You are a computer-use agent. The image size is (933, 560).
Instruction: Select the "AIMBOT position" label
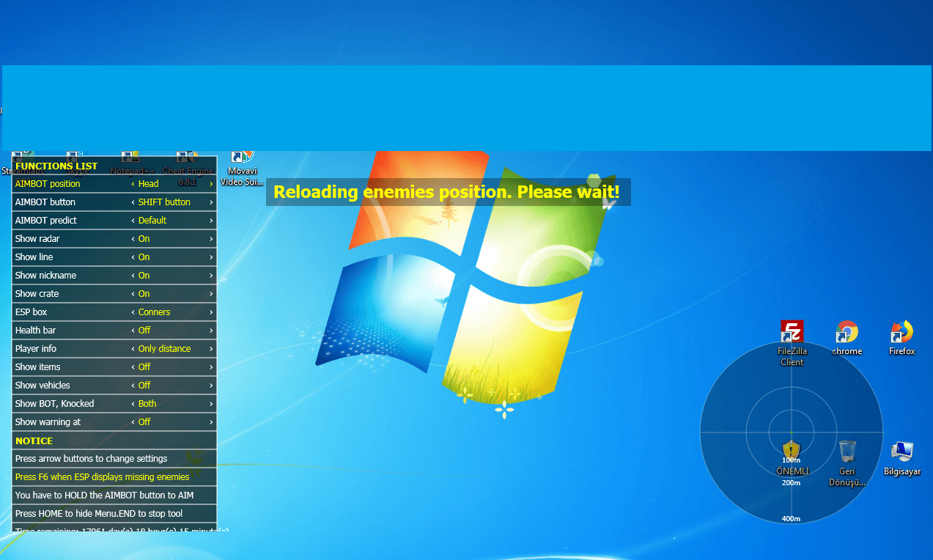48,184
